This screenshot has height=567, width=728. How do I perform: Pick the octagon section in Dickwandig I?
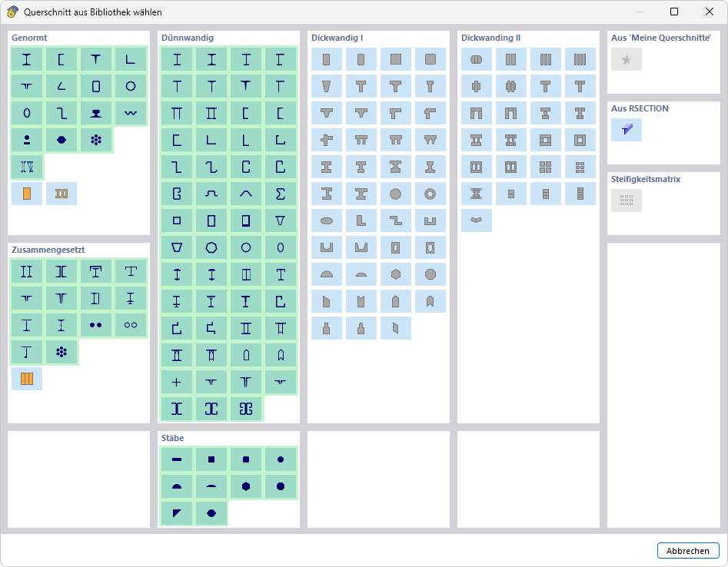point(430,275)
